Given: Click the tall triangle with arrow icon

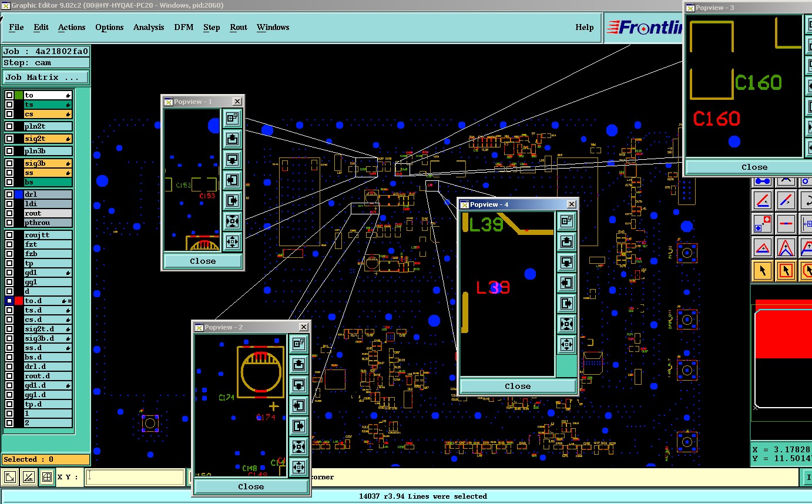Looking at the screenshot, I should click(x=786, y=247).
